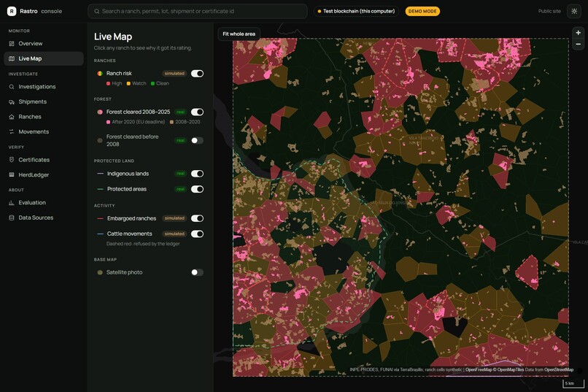This screenshot has width=588, height=392.
Task: Toggle the light theme sun icon
Action: [x=574, y=11]
